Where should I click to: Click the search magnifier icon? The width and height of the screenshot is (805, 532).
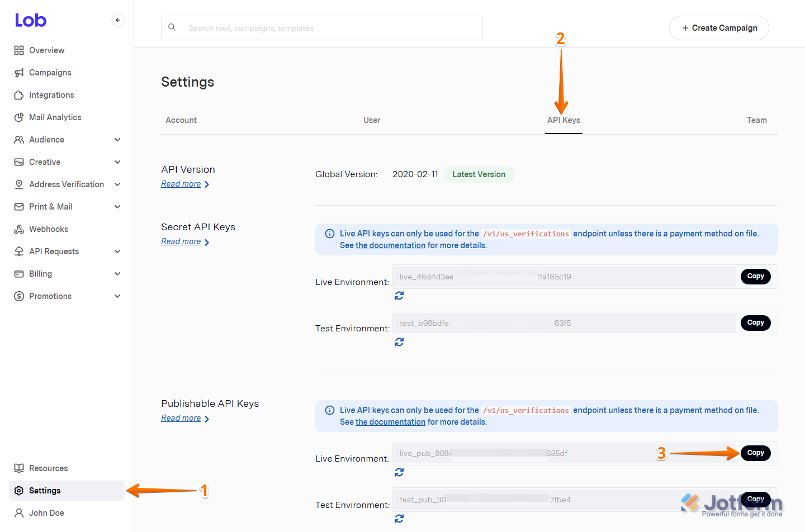(172, 27)
